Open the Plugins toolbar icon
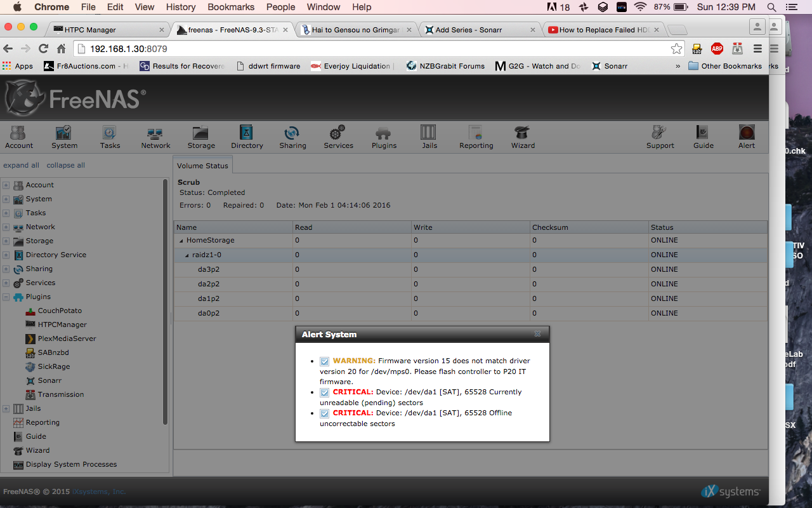 click(384, 137)
